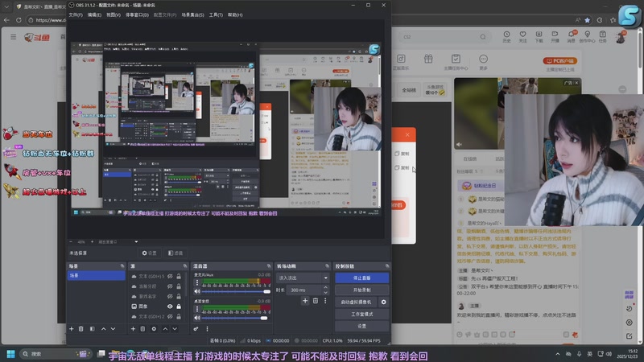Show the hidden source below 文本 (GDI+) 5
Screen dimensions: 644x362
pos(170,286)
